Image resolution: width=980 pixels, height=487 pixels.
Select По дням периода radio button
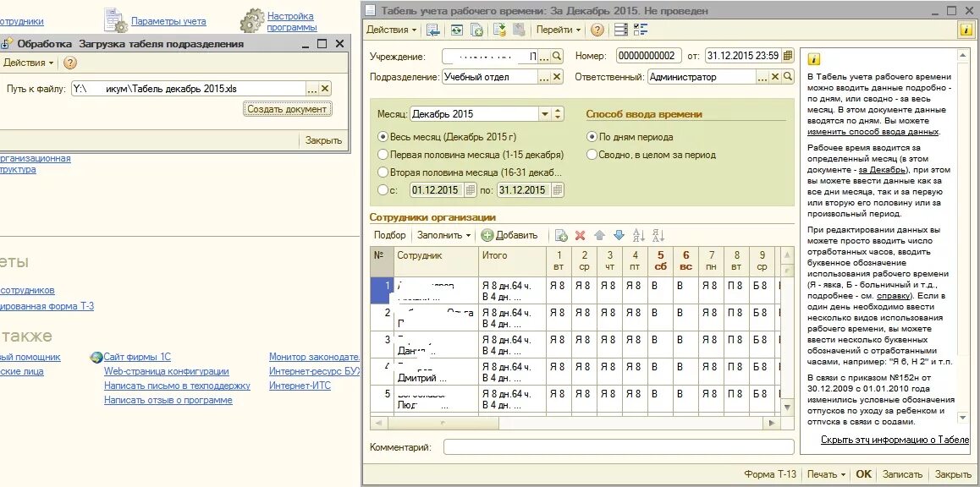click(x=592, y=137)
